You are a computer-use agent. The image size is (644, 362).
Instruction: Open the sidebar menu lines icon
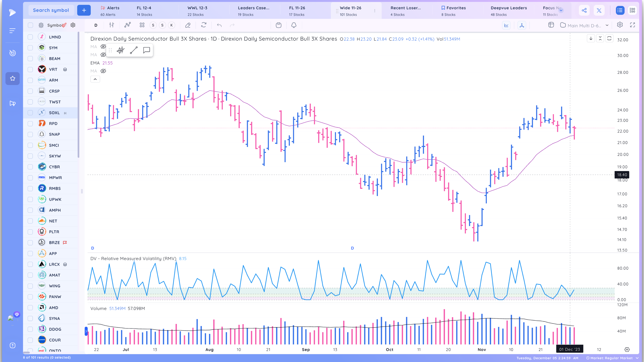click(12, 31)
